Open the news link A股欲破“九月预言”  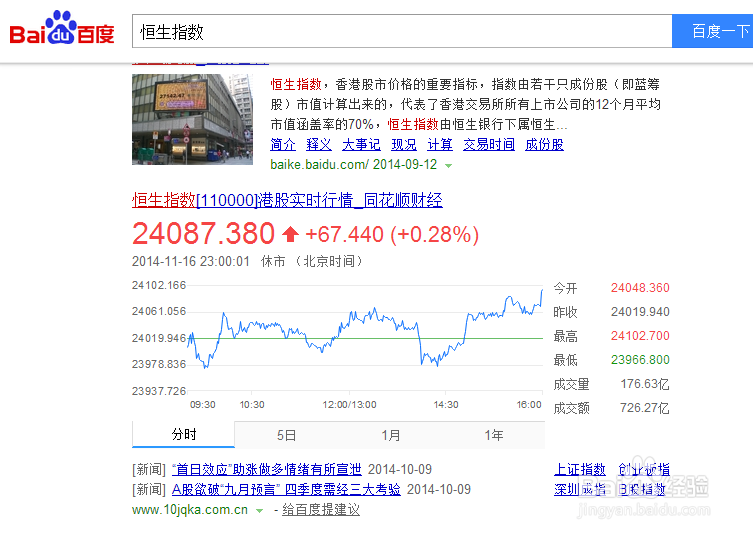click(286, 489)
